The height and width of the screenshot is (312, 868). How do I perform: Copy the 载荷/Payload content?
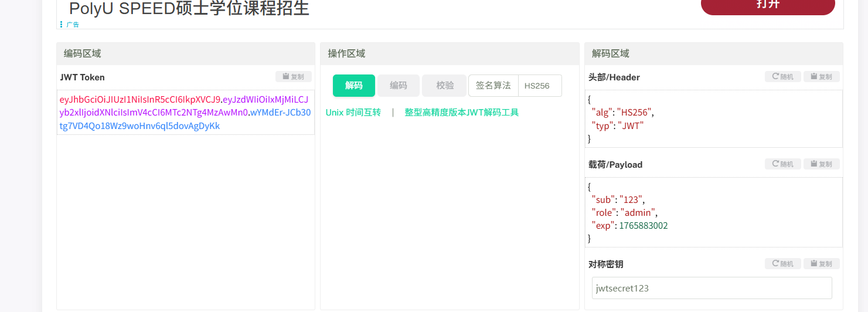pyautogui.click(x=821, y=164)
